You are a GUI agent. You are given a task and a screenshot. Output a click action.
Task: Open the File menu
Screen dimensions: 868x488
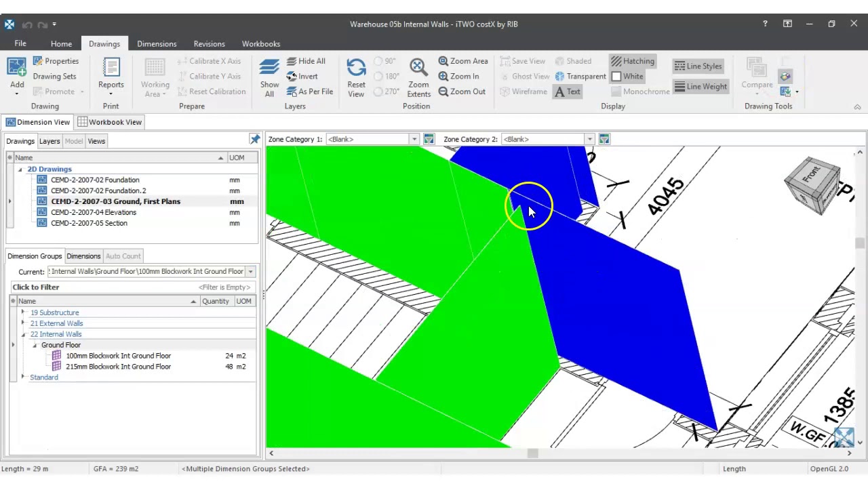click(x=20, y=43)
